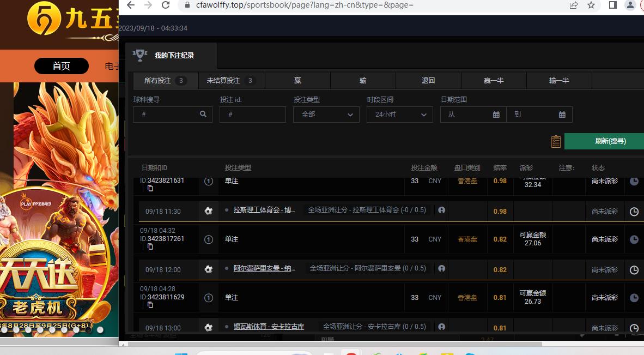Click soccer ball icon in 09/18 12:00 row
This screenshot has width=644, height=355.
(x=208, y=269)
